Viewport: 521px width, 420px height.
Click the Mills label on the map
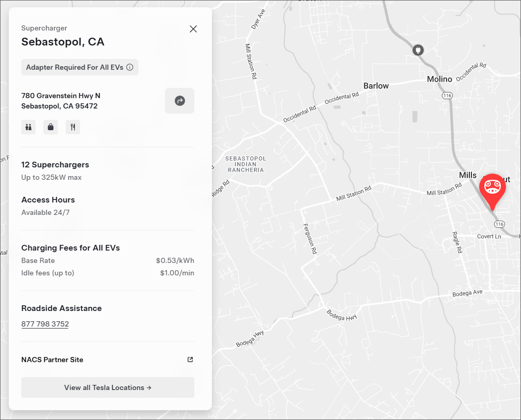tap(467, 175)
